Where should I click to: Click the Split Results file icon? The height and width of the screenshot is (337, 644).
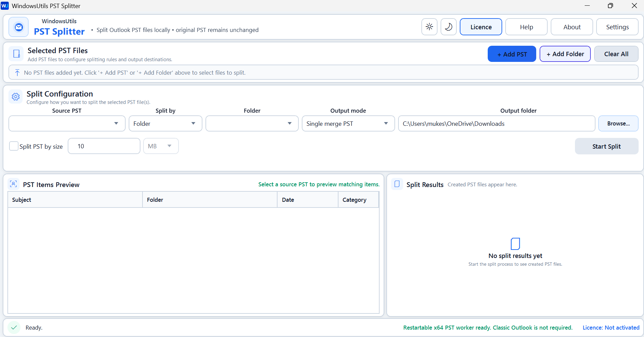pos(397,184)
